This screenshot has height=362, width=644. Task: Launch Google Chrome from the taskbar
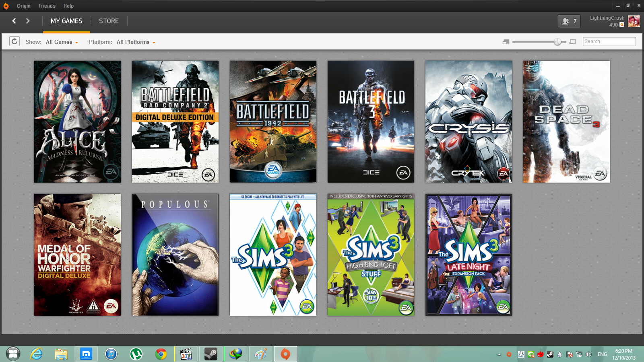click(161, 354)
